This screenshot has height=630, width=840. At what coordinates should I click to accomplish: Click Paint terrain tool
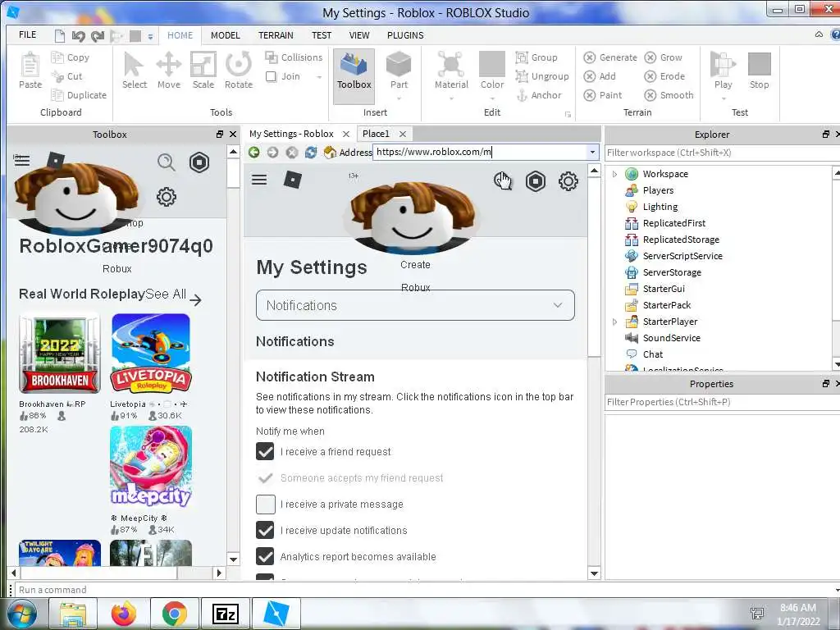coord(603,95)
